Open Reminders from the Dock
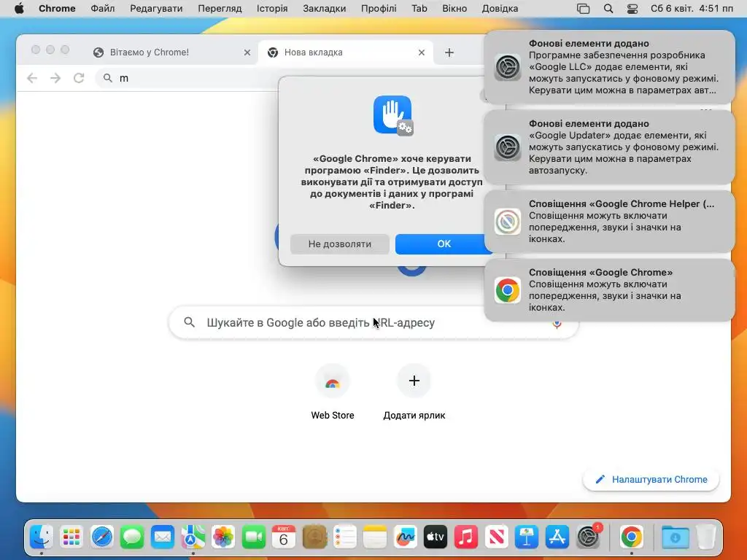This screenshot has height=560, width=747. pyautogui.click(x=345, y=537)
